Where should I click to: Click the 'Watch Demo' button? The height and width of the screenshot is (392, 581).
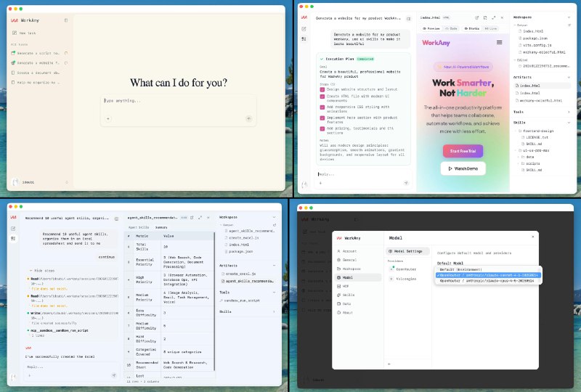pyautogui.click(x=463, y=168)
